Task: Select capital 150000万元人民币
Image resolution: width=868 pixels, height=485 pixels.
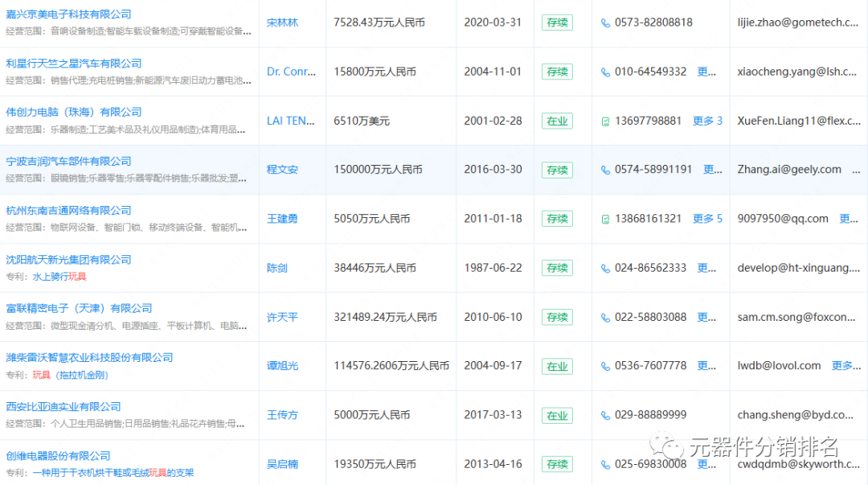Action: point(378,170)
